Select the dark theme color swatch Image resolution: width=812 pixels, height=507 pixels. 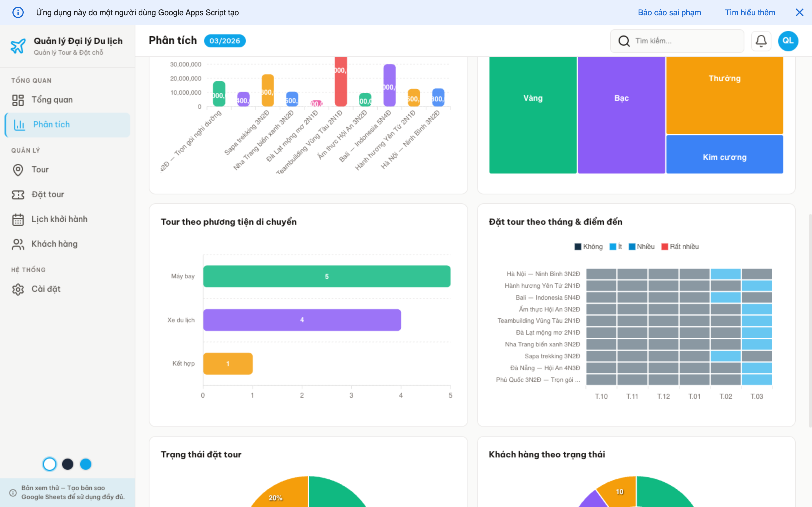click(67, 464)
